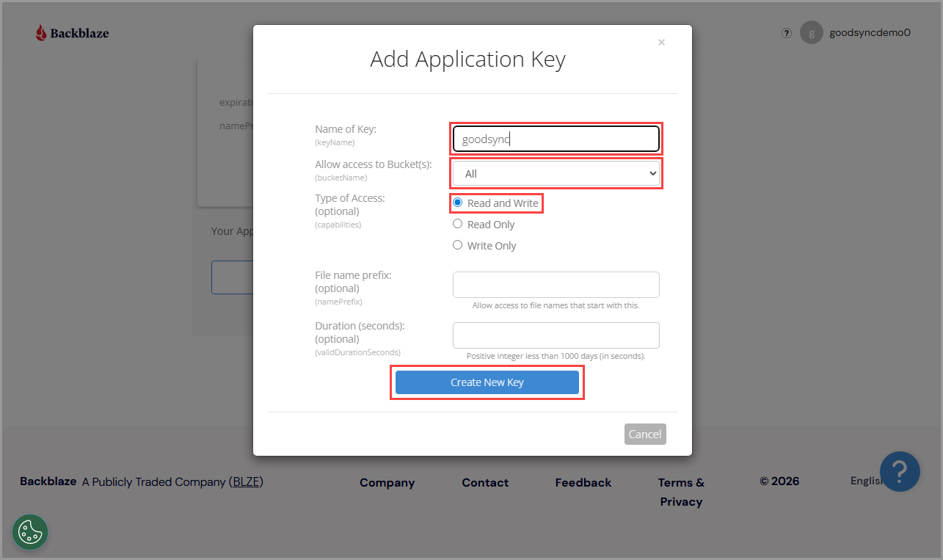Open the goodsyncdemo0 account avatar
This screenshot has height=560, width=943.
811,32
